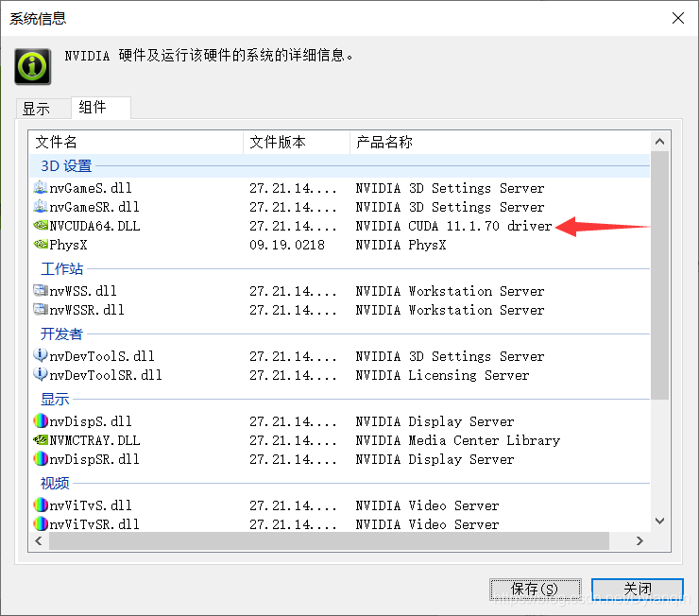Click the vertical scrollbar up arrow
The height and width of the screenshot is (616, 699).
pyautogui.click(x=659, y=142)
